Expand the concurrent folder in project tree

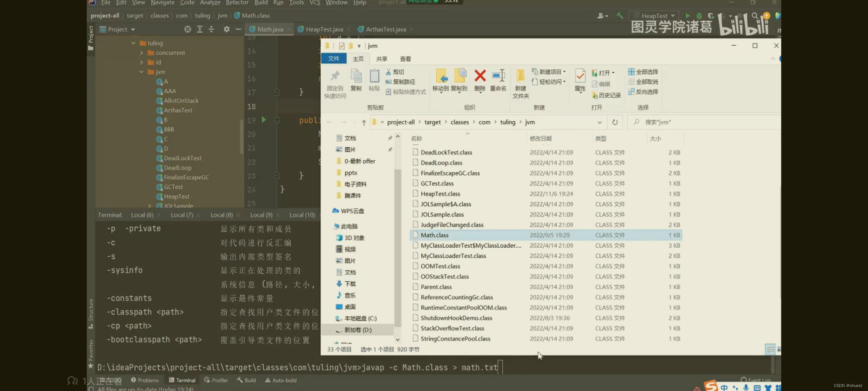coord(141,53)
